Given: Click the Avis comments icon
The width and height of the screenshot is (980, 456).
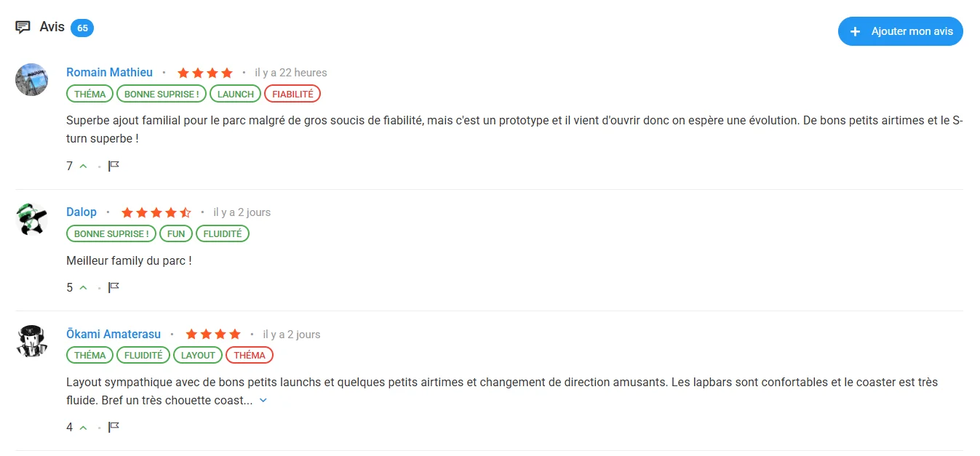Looking at the screenshot, I should click(23, 28).
